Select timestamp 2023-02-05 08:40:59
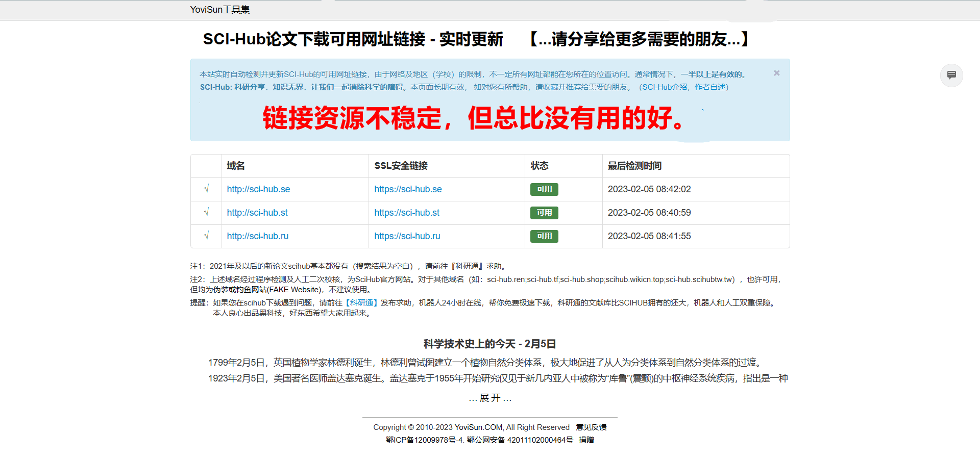 [649, 213]
